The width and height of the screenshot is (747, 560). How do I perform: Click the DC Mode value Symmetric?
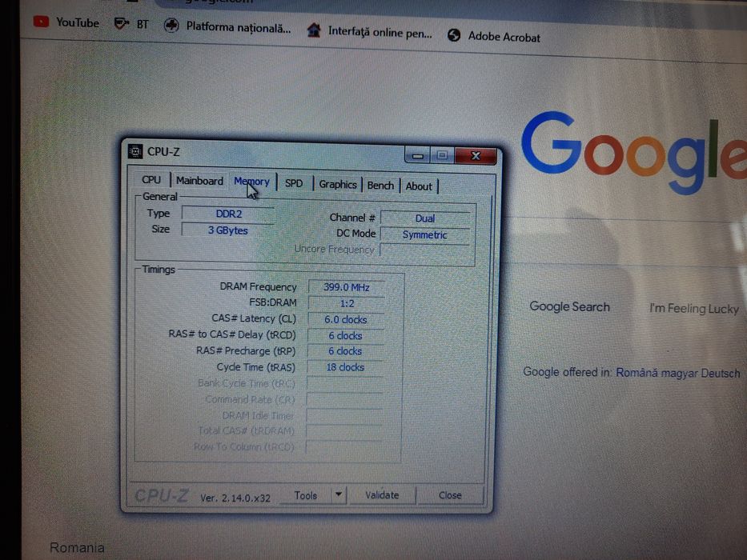coord(425,234)
